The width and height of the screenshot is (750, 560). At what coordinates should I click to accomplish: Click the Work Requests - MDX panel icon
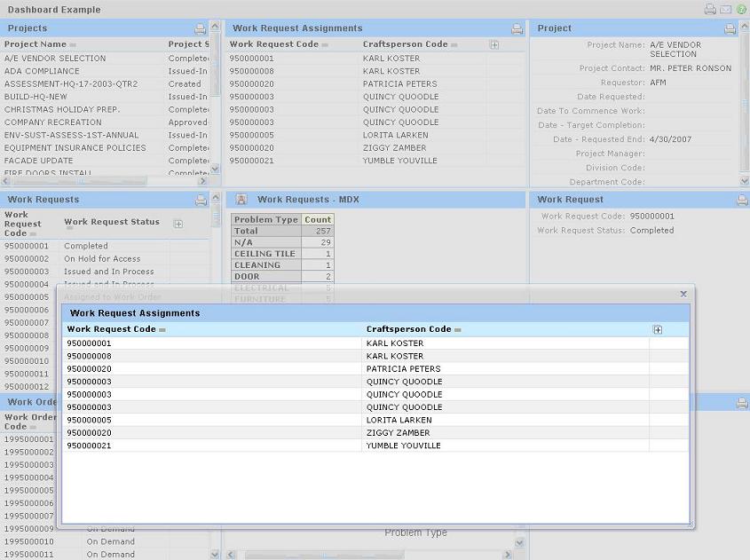pyautogui.click(x=241, y=201)
